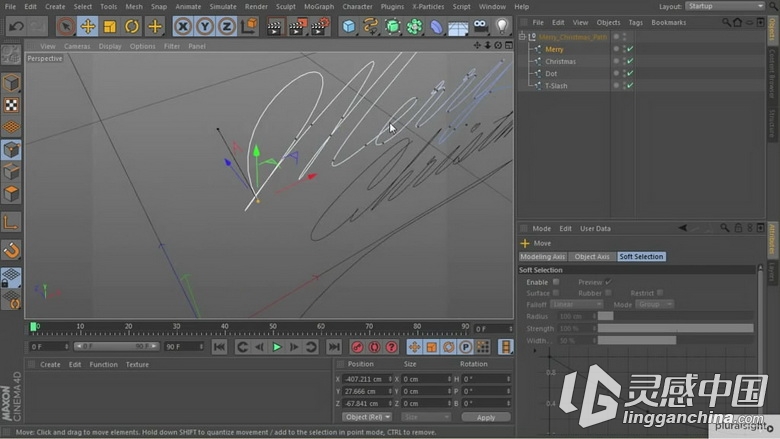The width and height of the screenshot is (780, 439).
Task: Open the Falloff dropdown
Action: pos(577,304)
